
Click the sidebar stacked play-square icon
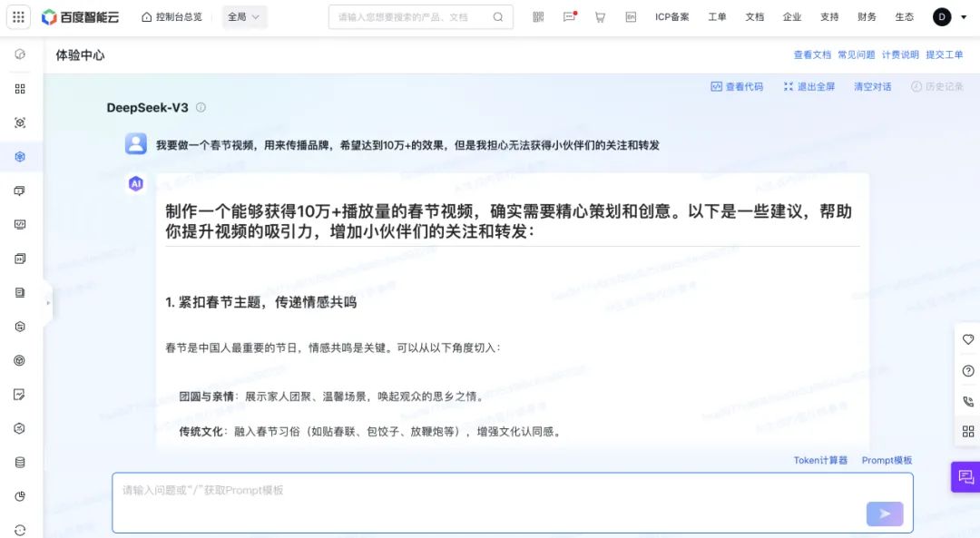pos(20,259)
